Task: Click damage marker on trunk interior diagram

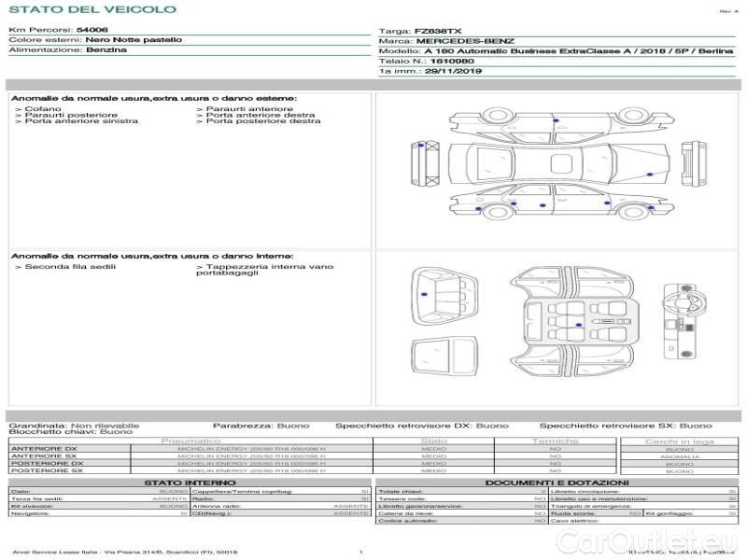Action: click(425, 294)
